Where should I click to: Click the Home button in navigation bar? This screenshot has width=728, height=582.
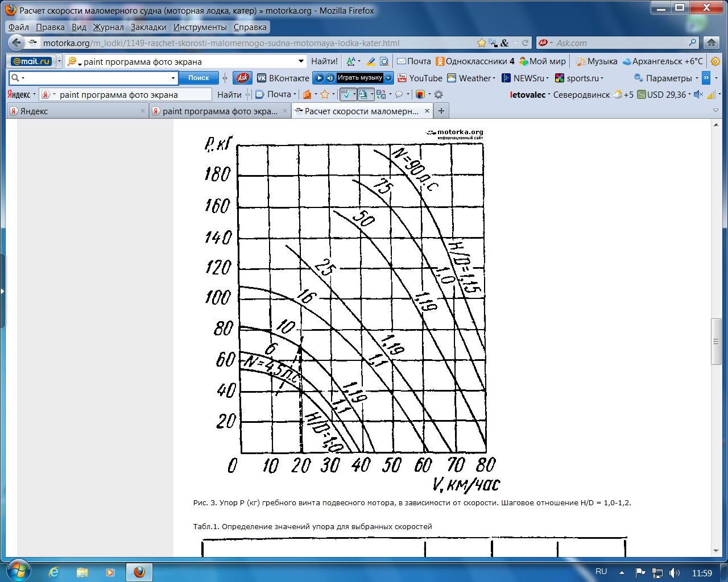(711, 43)
